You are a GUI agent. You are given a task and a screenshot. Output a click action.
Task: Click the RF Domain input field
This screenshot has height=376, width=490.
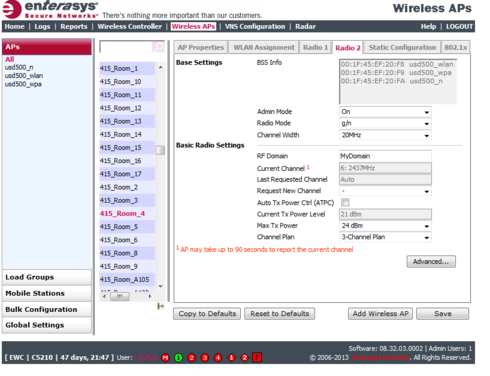pos(385,156)
